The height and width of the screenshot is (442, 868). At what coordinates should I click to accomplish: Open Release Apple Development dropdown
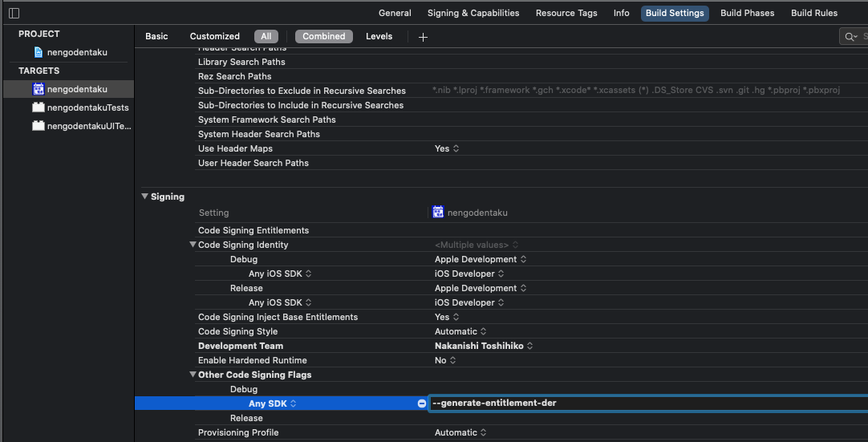point(481,288)
